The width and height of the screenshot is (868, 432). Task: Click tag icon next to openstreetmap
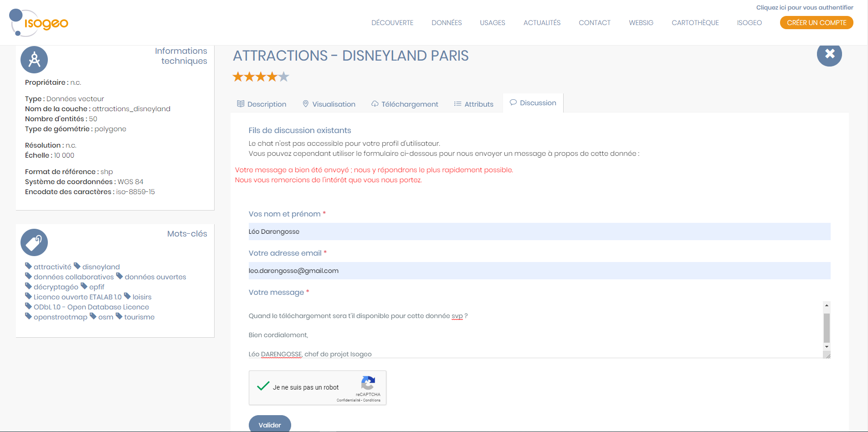tap(28, 316)
